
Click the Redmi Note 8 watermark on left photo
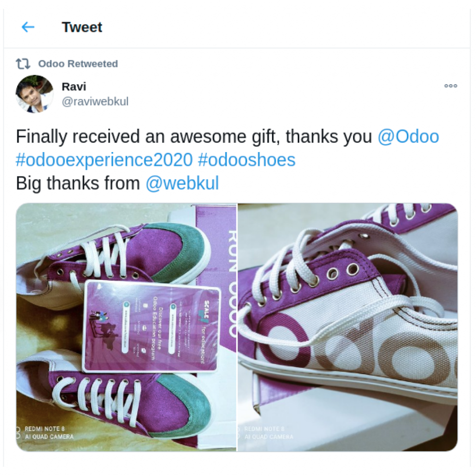coord(46,433)
